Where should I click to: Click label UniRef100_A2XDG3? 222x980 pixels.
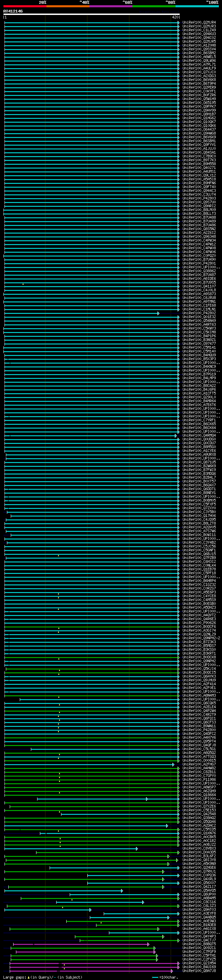click(x=199, y=76)
